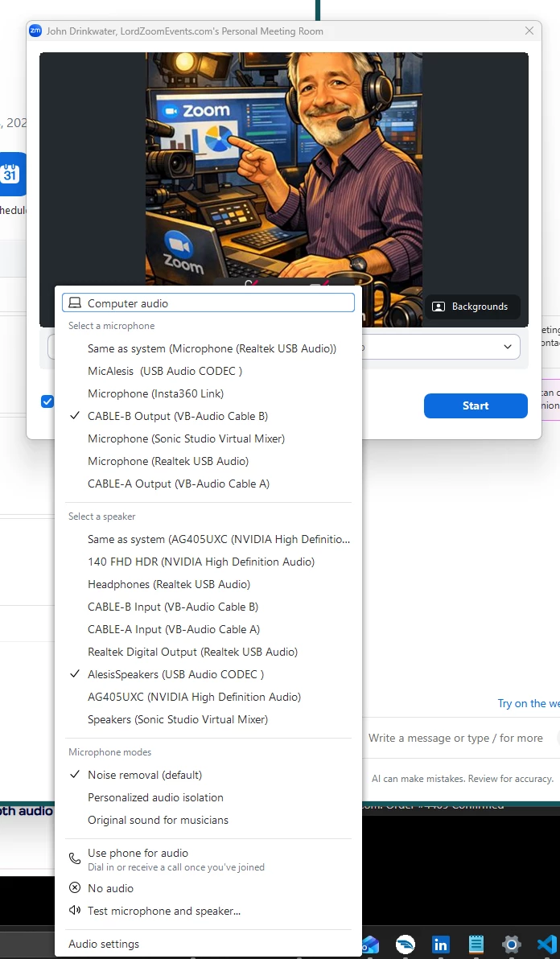
Task: Open Notepad from the taskbar
Action: [476, 945]
